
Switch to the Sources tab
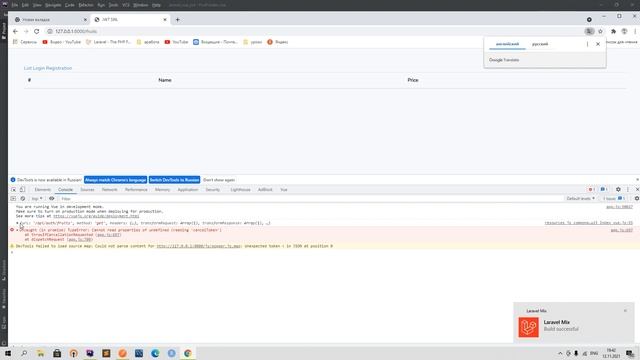coord(87,190)
